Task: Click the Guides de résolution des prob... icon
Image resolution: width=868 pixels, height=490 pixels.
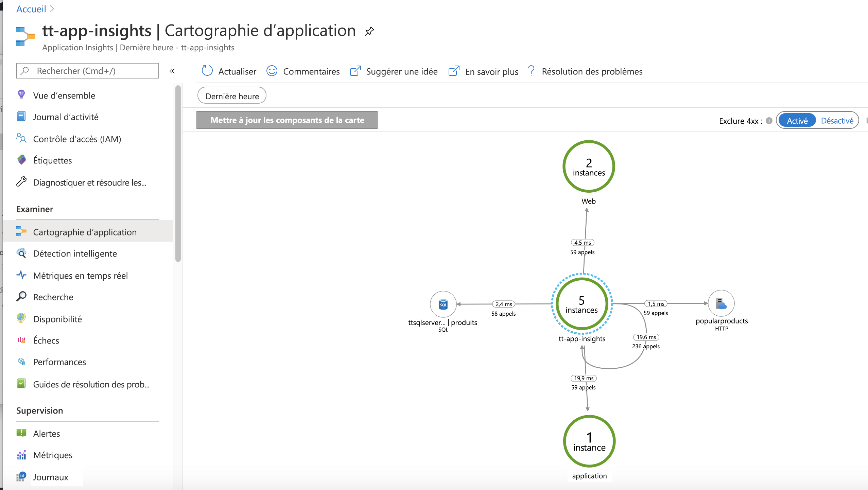Action: (21, 384)
